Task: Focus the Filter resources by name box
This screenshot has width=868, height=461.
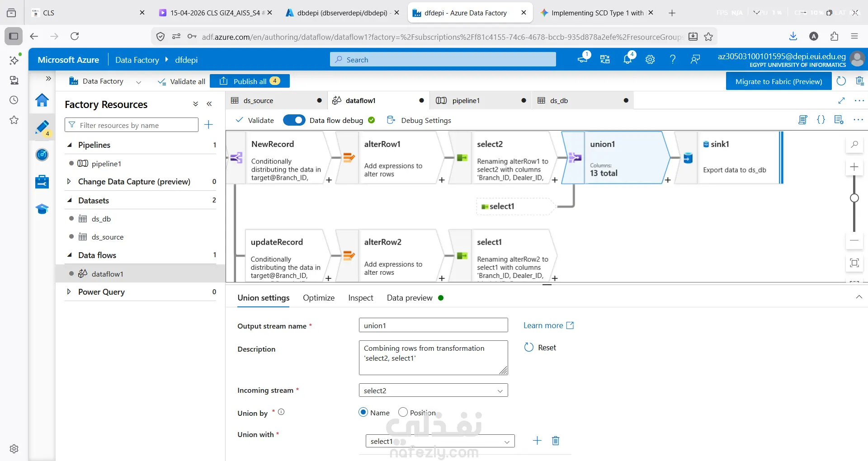Action: [132, 125]
